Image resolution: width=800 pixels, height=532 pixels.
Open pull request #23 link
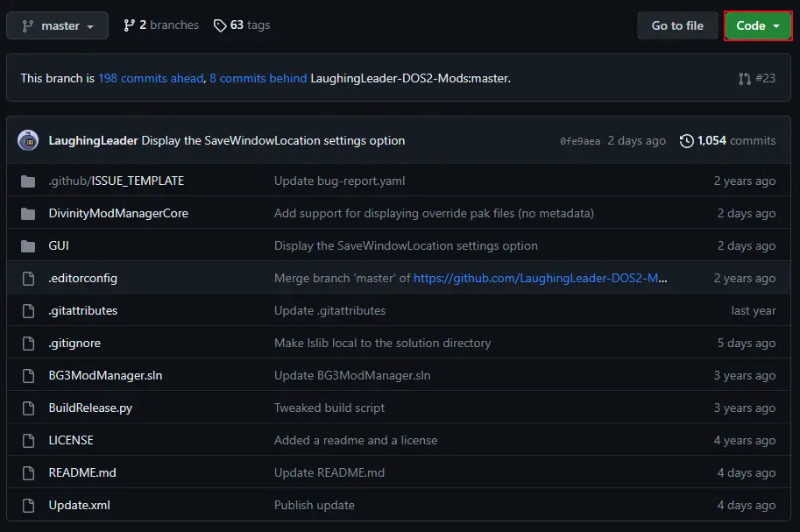coord(757,78)
